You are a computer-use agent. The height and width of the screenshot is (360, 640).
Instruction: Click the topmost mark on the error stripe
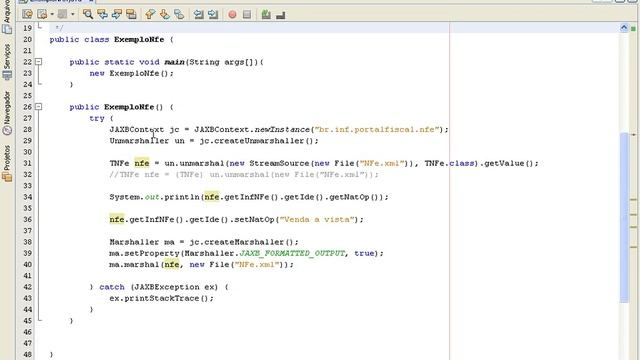[634, 135]
